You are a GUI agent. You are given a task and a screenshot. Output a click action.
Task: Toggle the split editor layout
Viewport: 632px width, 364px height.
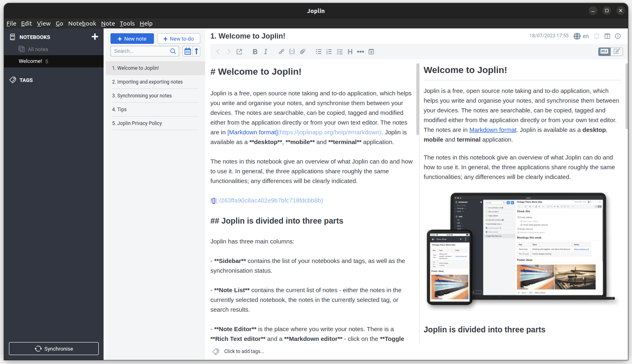[607, 36]
